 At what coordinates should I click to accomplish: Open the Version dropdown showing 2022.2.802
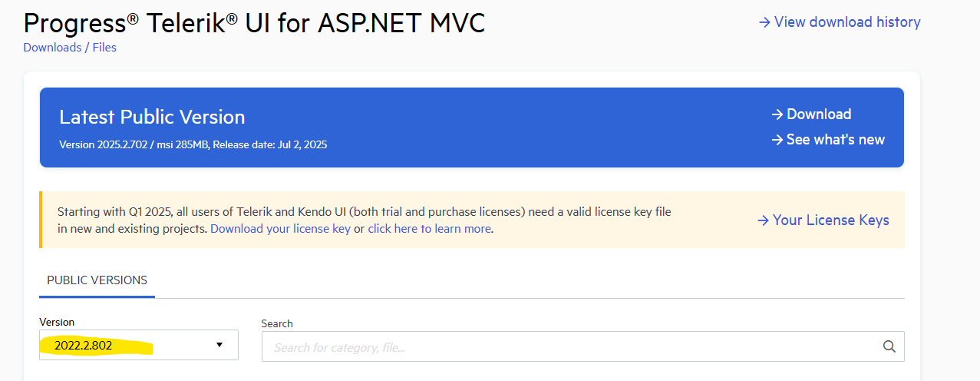click(x=138, y=346)
